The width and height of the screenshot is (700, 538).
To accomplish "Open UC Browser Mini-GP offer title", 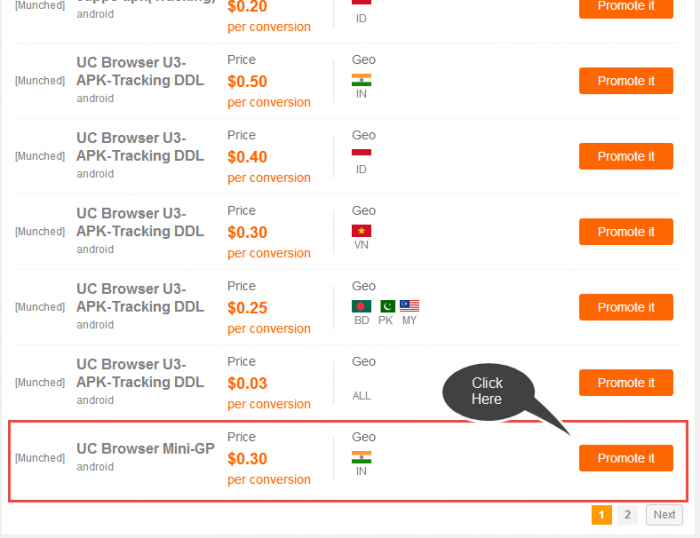I will pyautogui.click(x=146, y=448).
